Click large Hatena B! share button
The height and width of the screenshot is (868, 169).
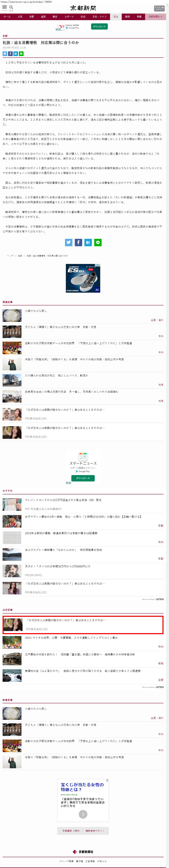pos(88,242)
